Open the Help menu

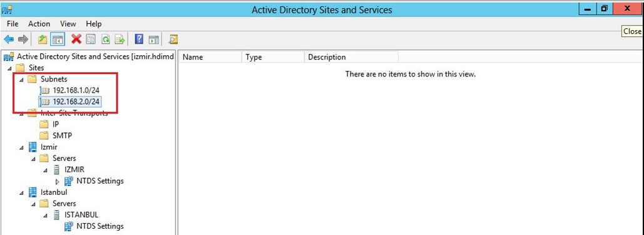click(x=94, y=24)
